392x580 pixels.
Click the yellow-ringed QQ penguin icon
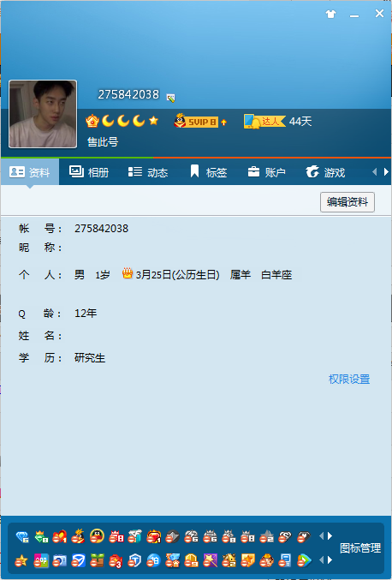(x=98, y=536)
